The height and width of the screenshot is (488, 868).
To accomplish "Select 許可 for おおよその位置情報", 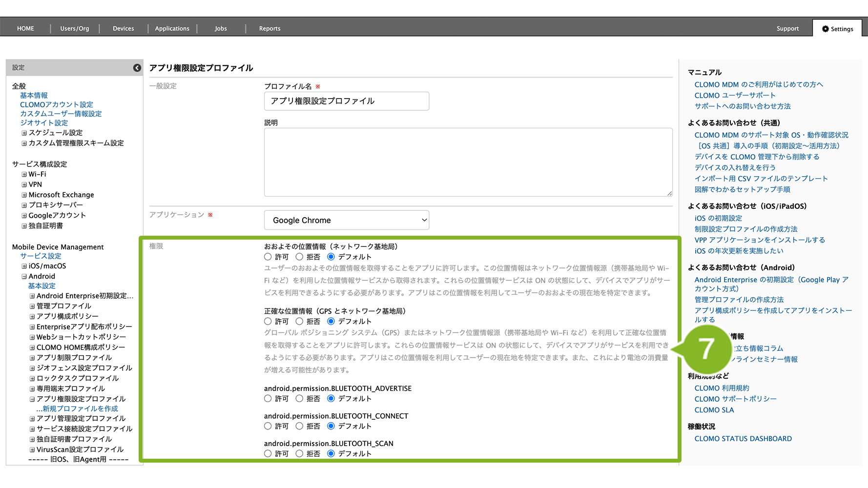I will [268, 257].
